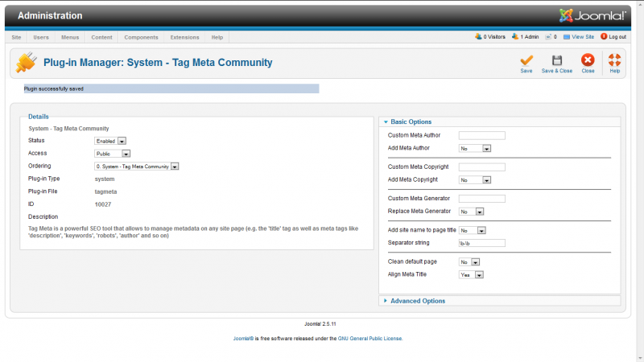
Task: Open the Joomla!® footer link
Action: pyautogui.click(x=243, y=339)
